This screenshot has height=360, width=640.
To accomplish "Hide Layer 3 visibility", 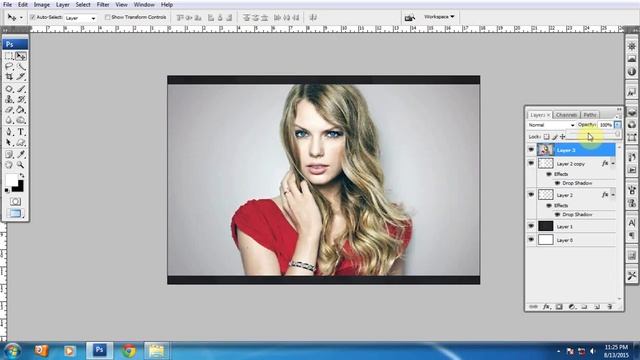I will pyautogui.click(x=531, y=150).
